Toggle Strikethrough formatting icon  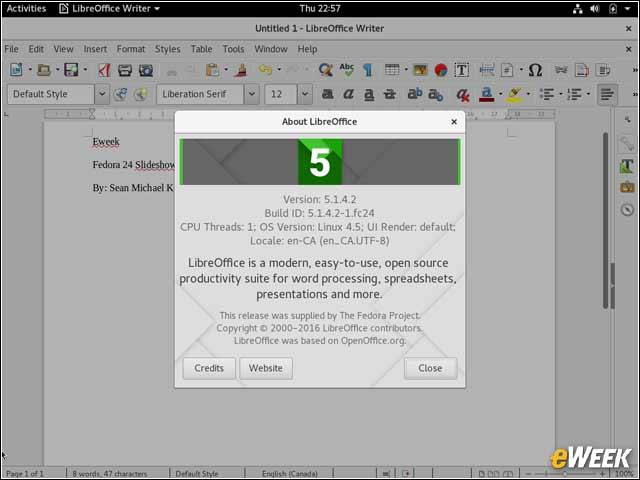click(x=390, y=94)
